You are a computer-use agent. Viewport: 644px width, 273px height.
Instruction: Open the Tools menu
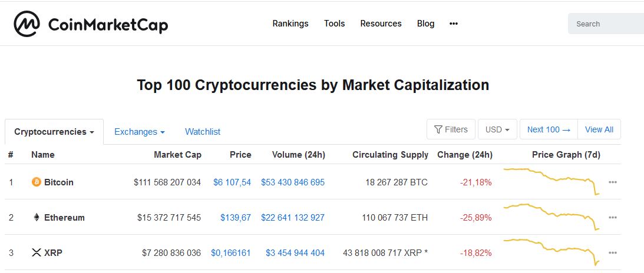point(334,24)
